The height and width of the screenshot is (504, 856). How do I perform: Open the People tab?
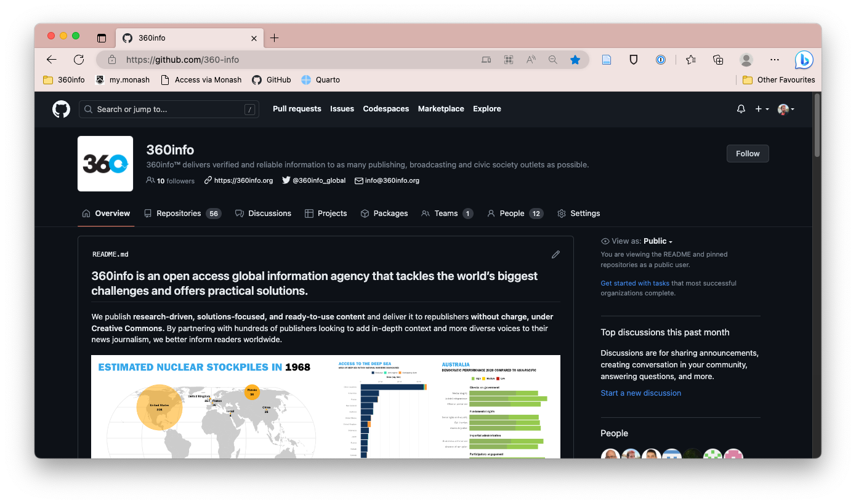512,214
